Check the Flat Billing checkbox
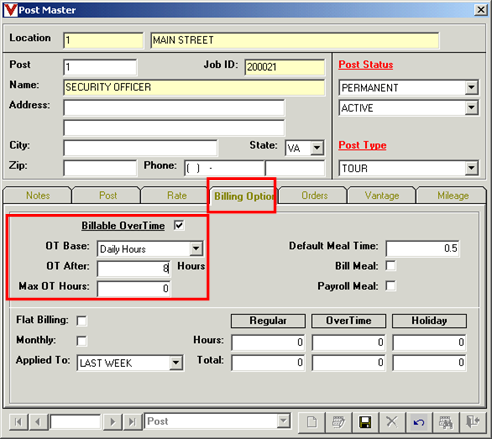 82,321
